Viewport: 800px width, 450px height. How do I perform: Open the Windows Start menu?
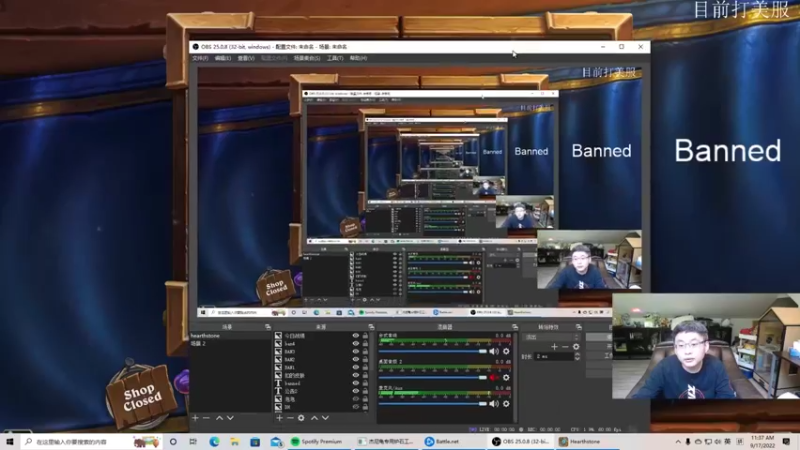pyautogui.click(x=10, y=441)
